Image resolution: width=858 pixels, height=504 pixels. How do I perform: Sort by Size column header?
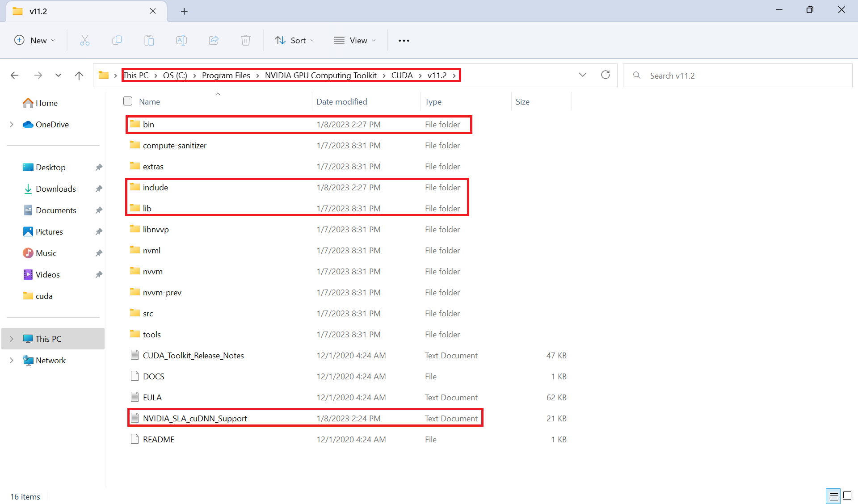(522, 102)
